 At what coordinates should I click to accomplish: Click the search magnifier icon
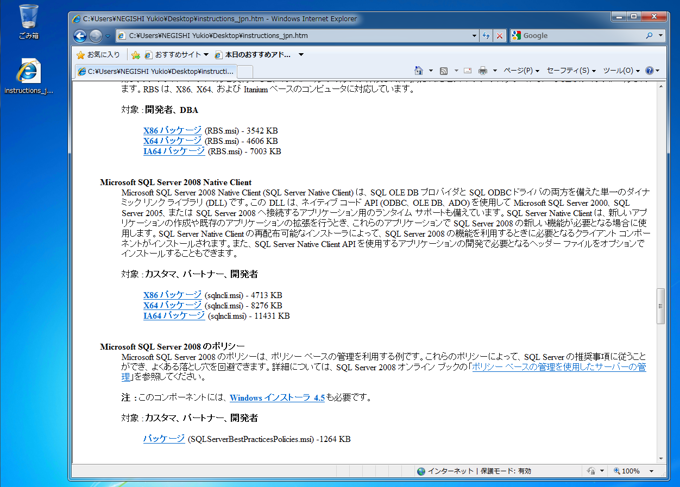tap(649, 36)
